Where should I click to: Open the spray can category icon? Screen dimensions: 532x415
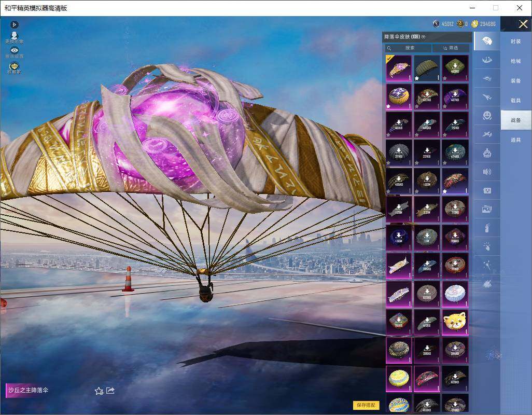[487, 228]
